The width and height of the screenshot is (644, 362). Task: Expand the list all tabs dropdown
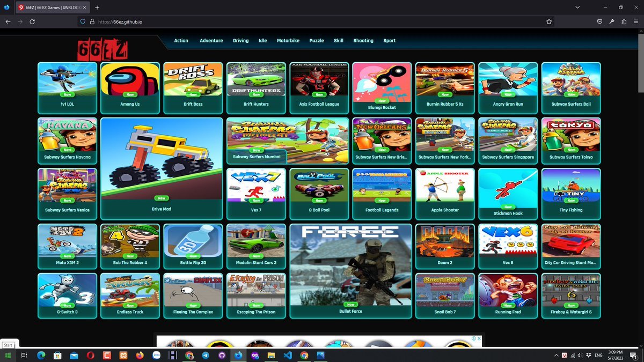click(x=577, y=8)
